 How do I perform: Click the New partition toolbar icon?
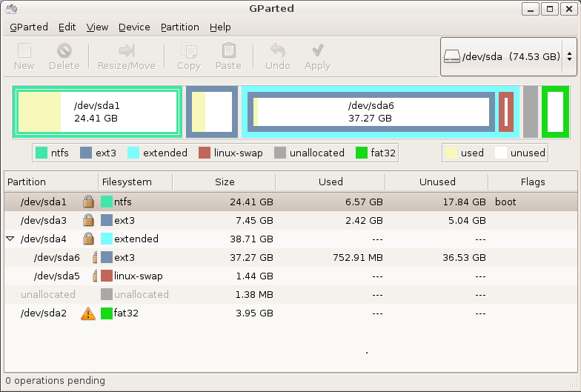pos(24,50)
